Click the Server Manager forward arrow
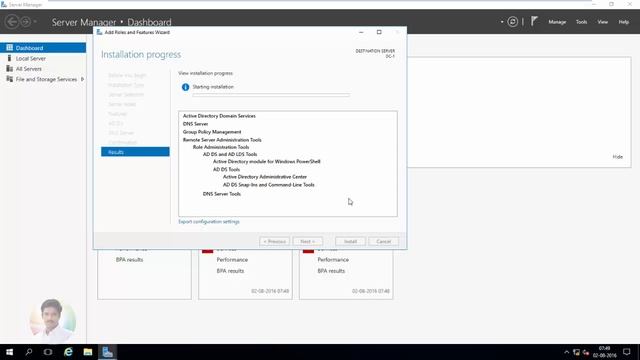Screen dimensions: 640x360 [25, 22]
